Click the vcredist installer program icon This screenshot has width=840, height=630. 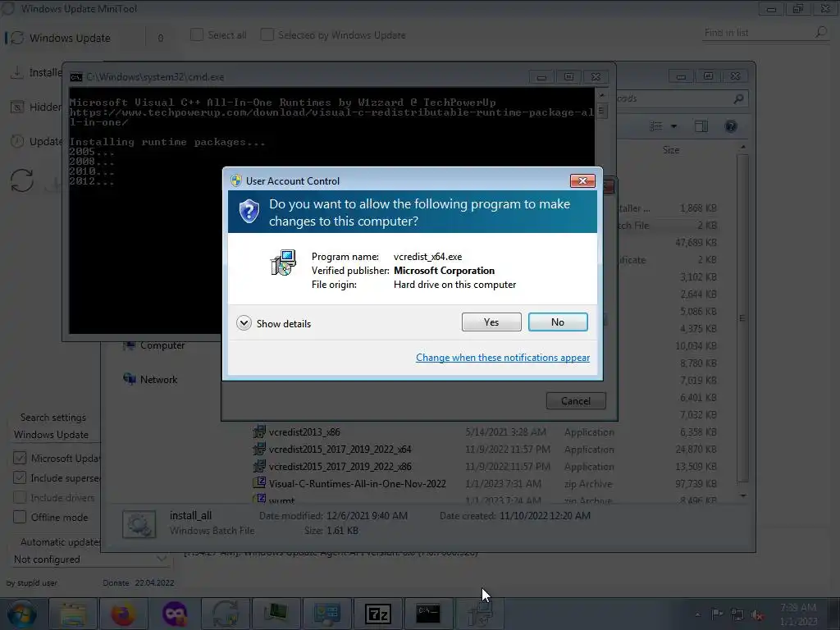click(283, 263)
